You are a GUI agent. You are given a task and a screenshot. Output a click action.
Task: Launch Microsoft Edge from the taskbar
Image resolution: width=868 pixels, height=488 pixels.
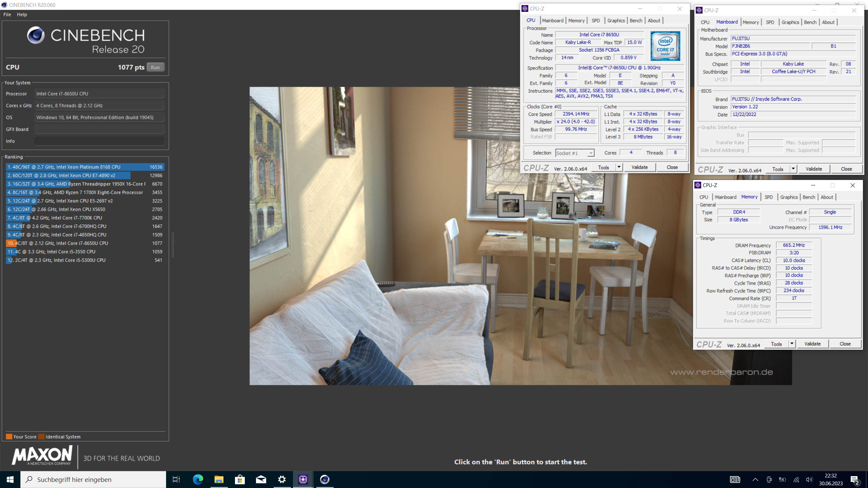pos(198,479)
